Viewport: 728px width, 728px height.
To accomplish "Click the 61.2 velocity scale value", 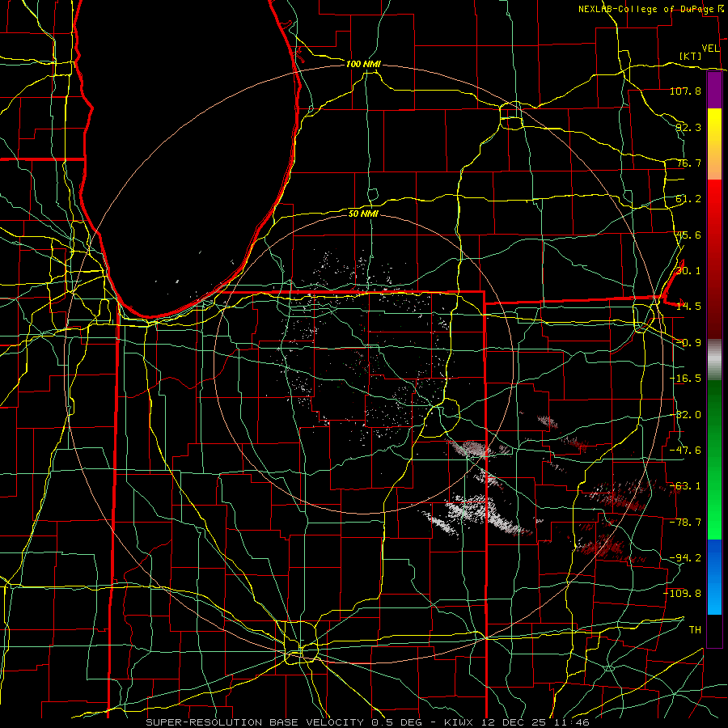I will (688, 199).
